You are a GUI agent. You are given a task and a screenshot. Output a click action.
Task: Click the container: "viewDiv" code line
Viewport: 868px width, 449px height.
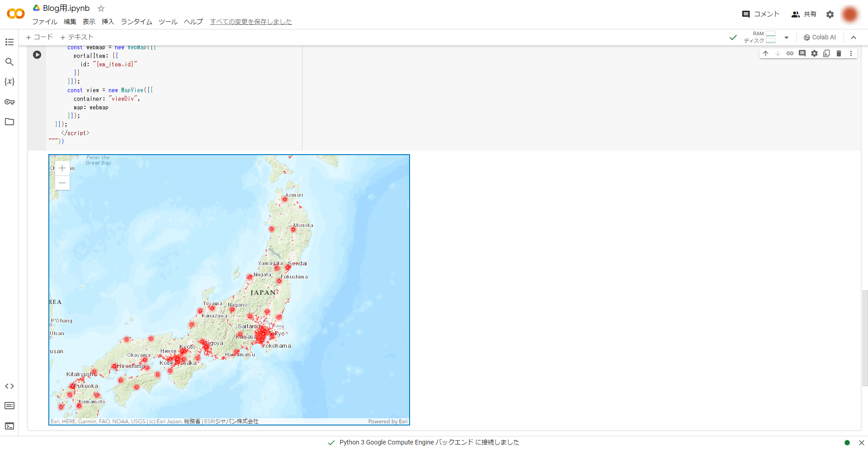[x=107, y=99]
